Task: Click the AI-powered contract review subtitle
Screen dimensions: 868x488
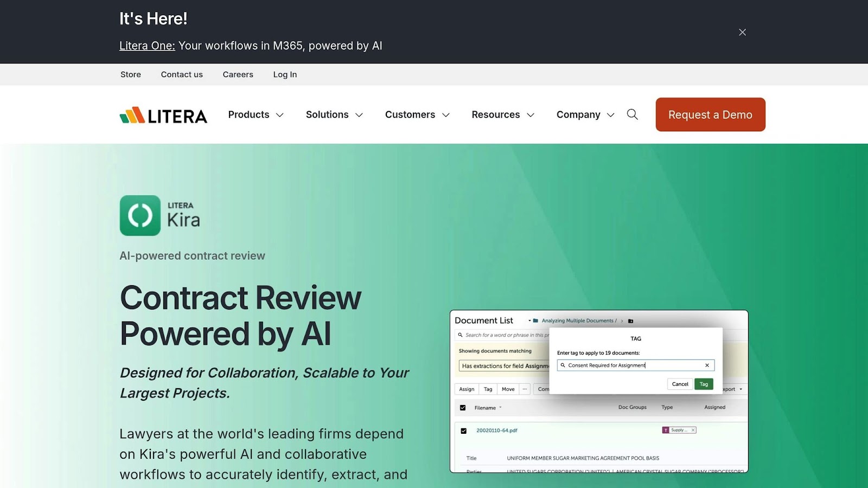Action: click(192, 256)
